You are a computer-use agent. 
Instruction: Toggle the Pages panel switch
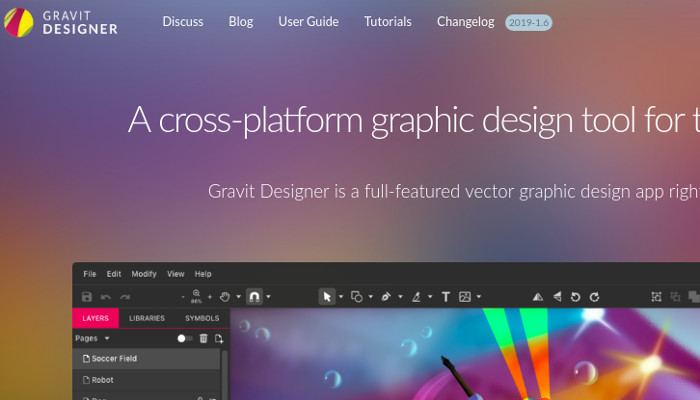[x=185, y=339]
